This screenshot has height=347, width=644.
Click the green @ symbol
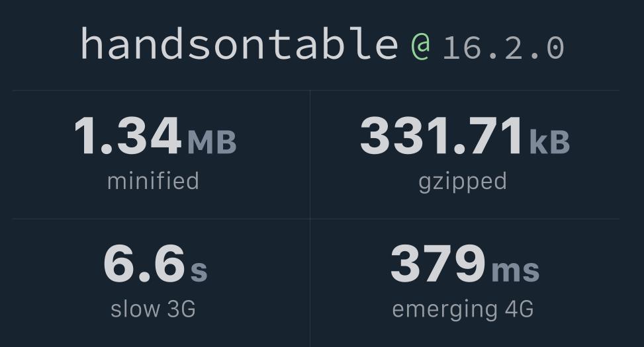coord(420,46)
